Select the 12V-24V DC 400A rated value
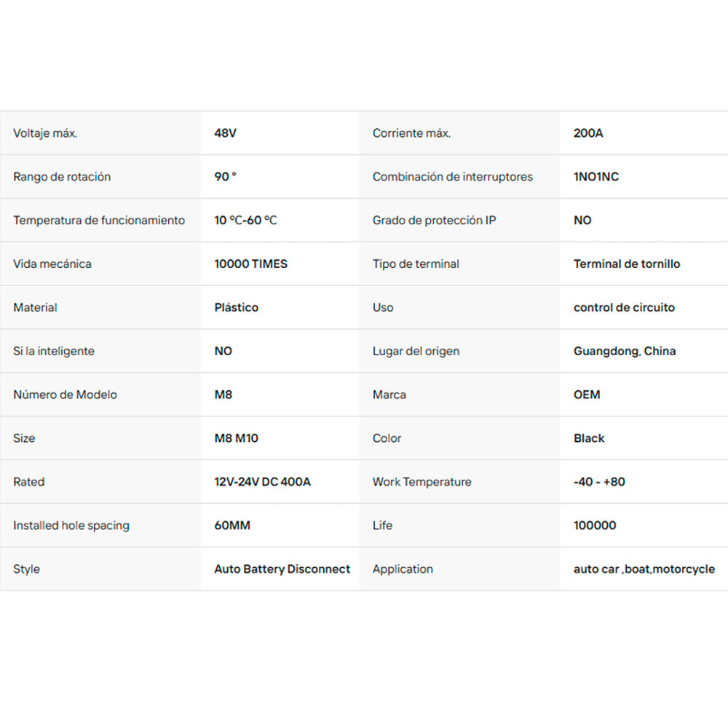The width and height of the screenshot is (728, 728). [262, 482]
